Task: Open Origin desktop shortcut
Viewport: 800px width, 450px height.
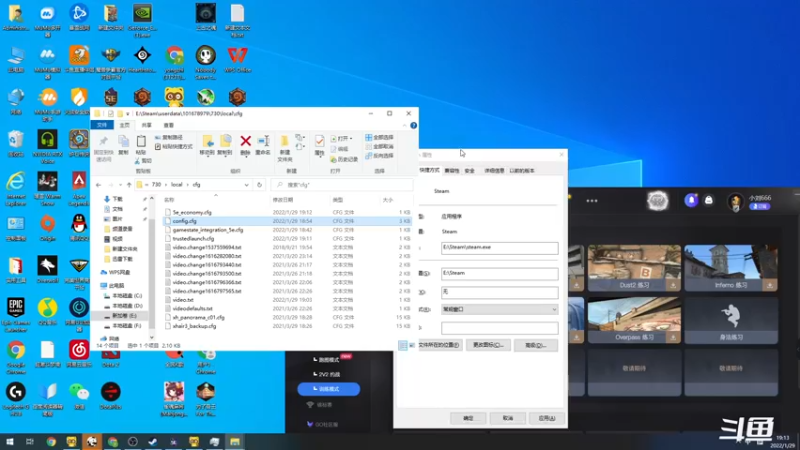Action: tap(47, 229)
